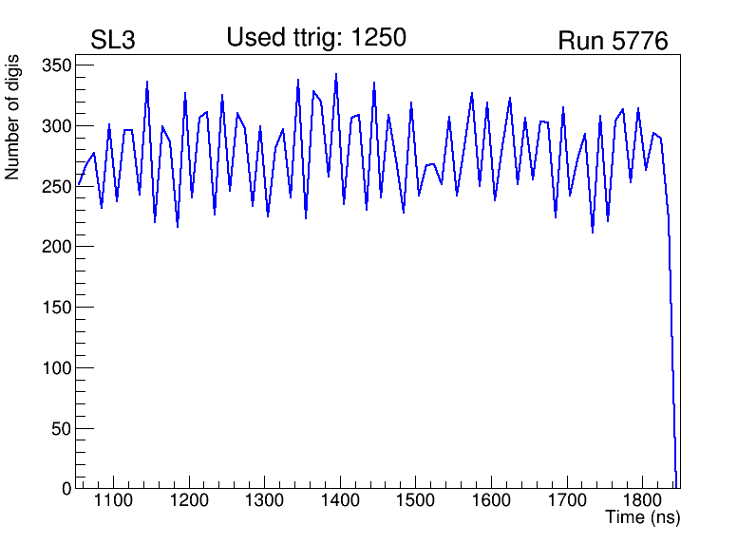Pick the 1400 x-axis tick label

[x=340, y=500]
